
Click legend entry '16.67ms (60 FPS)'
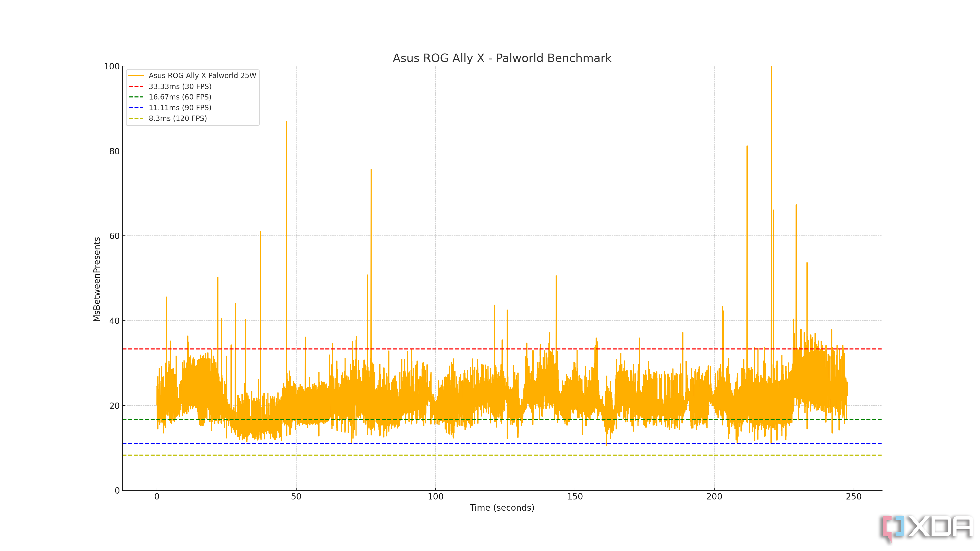[x=180, y=97]
